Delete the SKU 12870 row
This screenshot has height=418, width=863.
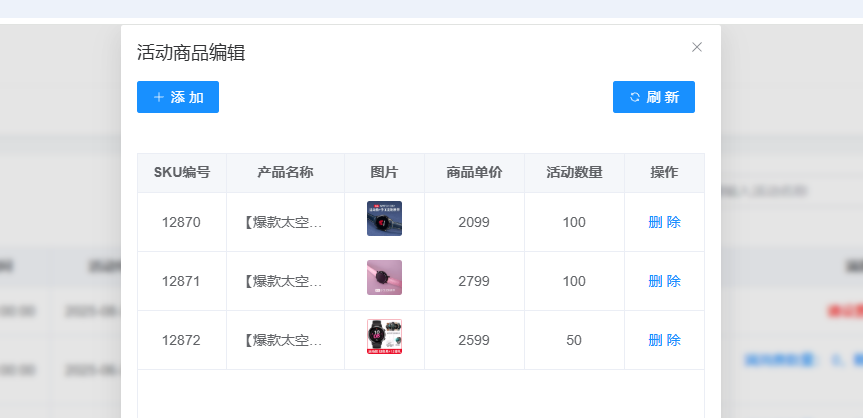coord(664,222)
